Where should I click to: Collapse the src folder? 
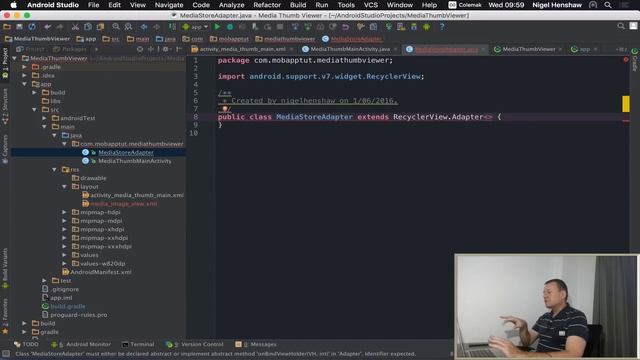(35, 110)
